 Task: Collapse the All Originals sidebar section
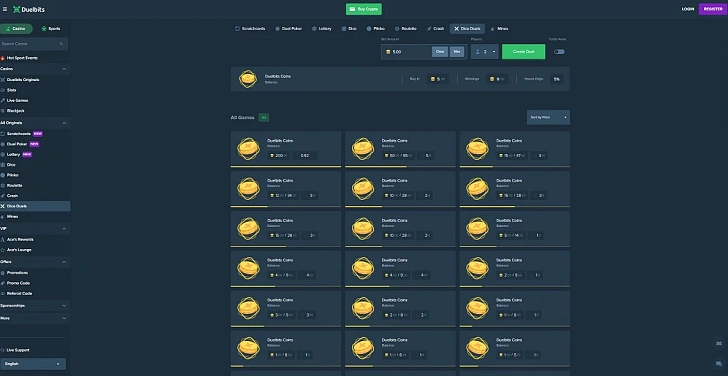pos(64,123)
